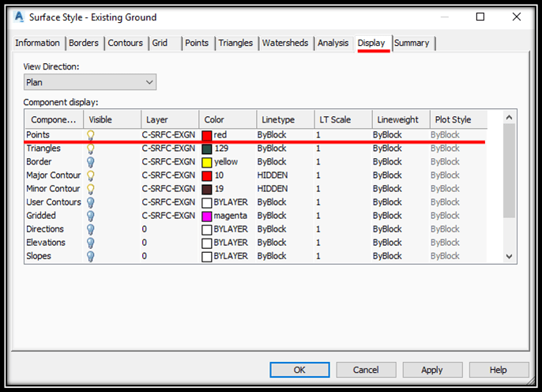Click the red 10 swatch for Major Contour
This screenshot has height=392, width=542.
pyautogui.click(x=207, y=176)
